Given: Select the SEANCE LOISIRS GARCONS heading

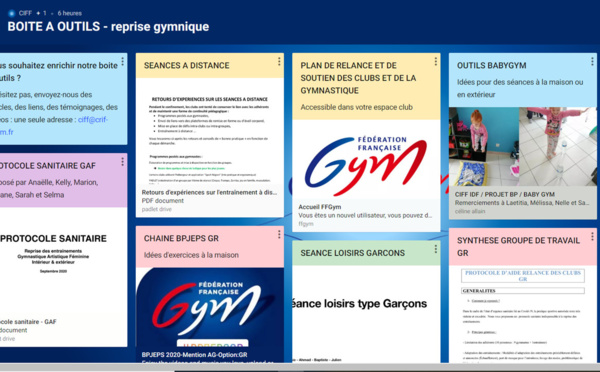Looking at the screenshot, I should pos(352,253).
